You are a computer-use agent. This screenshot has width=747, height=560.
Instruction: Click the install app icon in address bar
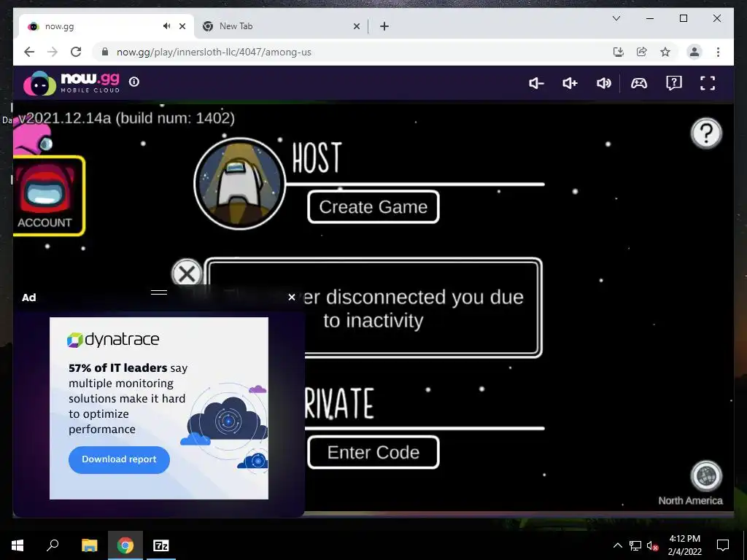click(x=619, y=52)
